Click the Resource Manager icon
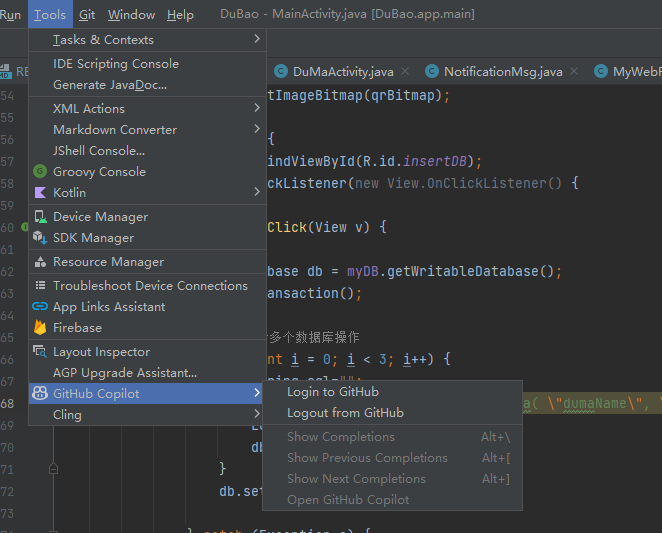Screen dimensions: 662x533 (x=40, y=262)
